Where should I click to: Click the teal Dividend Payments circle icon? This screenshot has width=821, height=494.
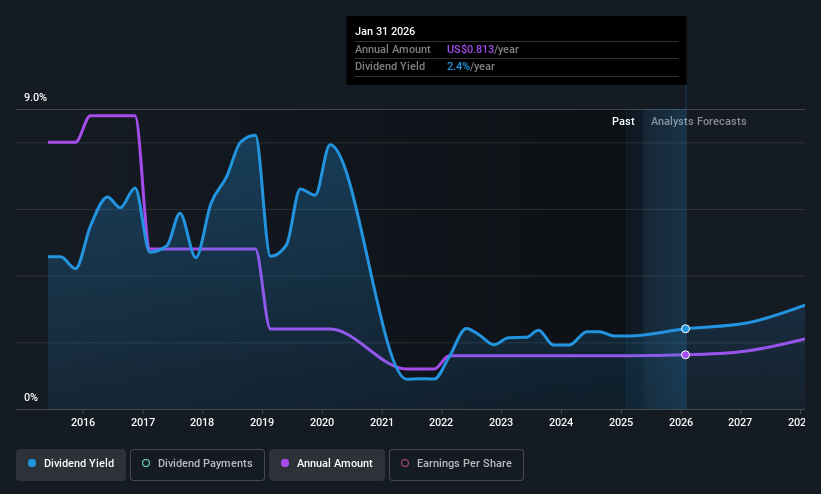(x=146, y=464)
